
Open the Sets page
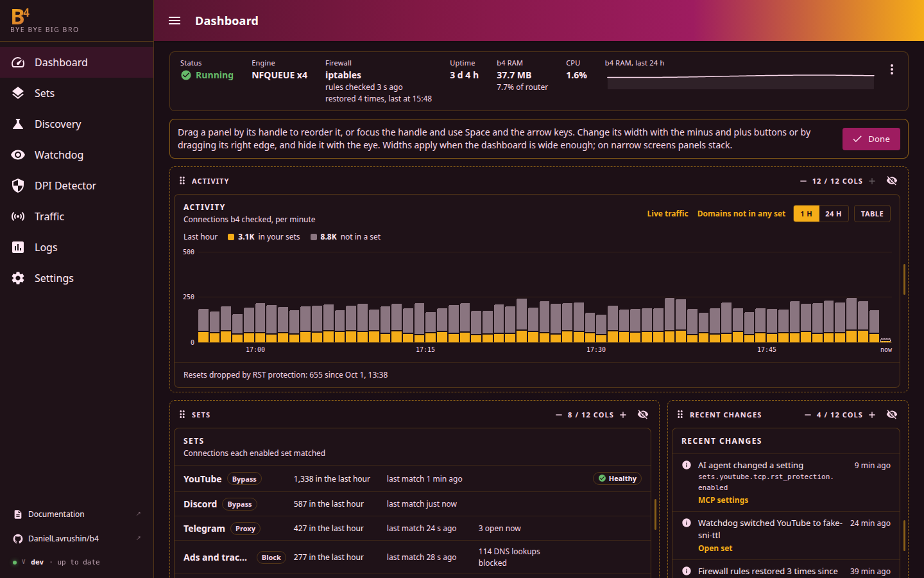pyautogui.click(x=77, y=93)
